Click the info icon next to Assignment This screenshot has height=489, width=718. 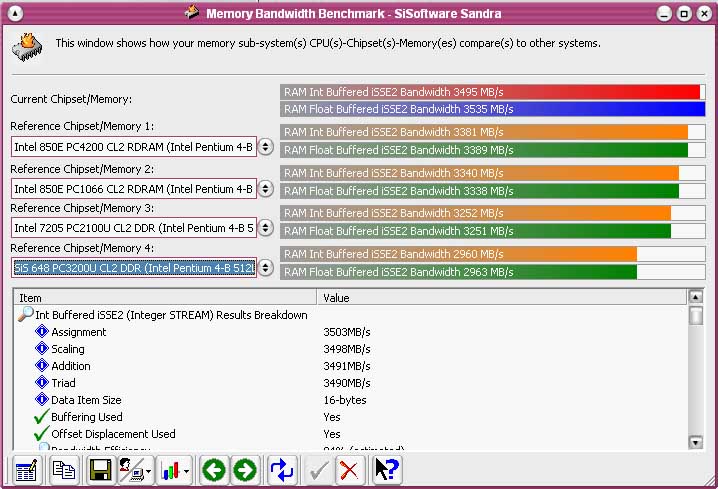pos(42,331)
